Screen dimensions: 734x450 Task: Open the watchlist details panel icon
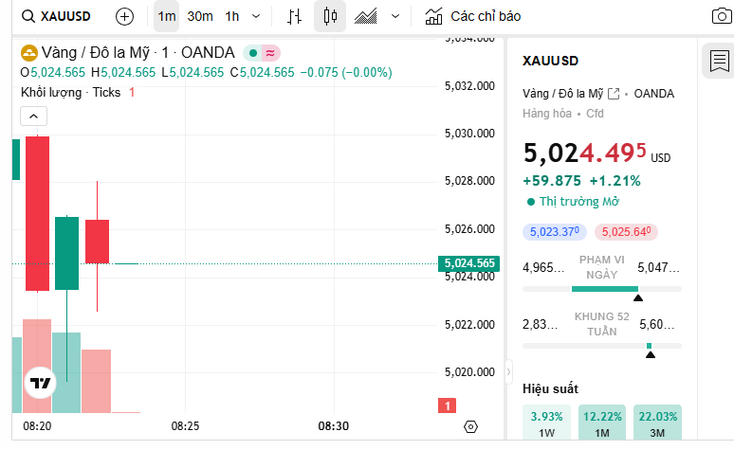click(x=718, y=61)
